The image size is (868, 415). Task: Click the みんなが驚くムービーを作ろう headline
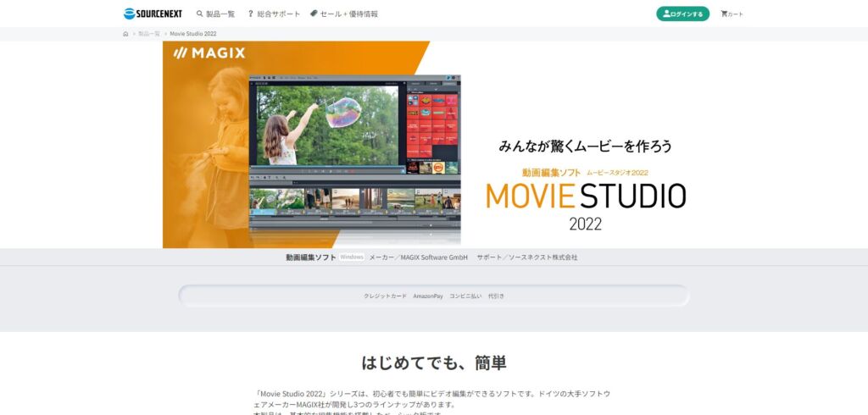[585, 146]
